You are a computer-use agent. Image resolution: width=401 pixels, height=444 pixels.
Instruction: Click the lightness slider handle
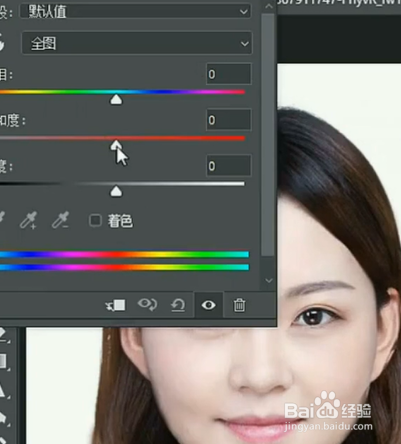point(116,192)
